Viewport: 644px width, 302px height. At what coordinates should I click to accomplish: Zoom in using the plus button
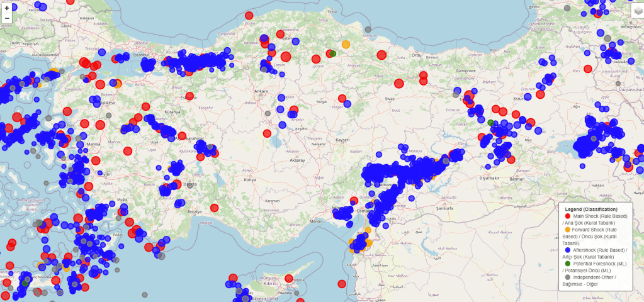7,8
